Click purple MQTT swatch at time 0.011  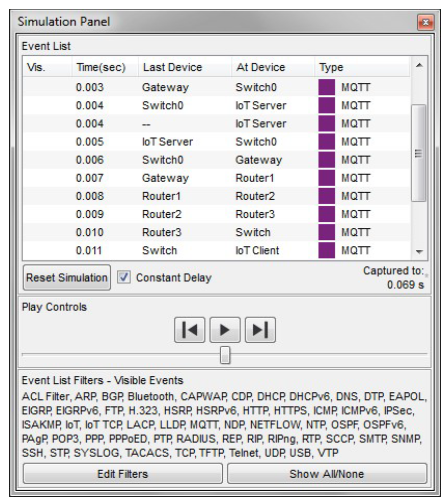click(x=326, y=250)
